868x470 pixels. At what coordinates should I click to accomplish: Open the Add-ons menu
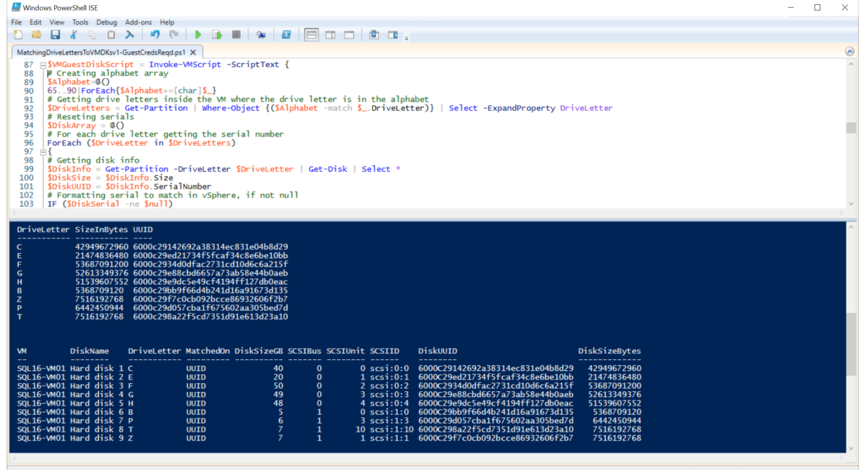(138, 22)
